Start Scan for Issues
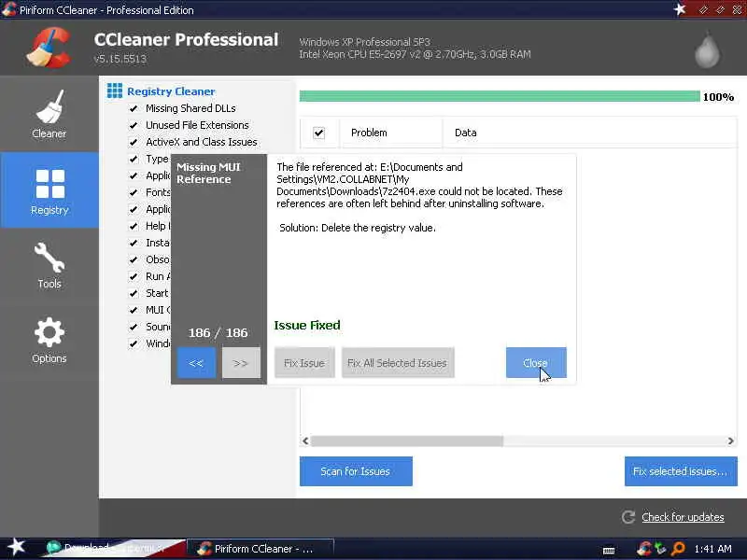The height and width of the screenshot is (560, 747). pyautogui.click(x=356, y=471)
